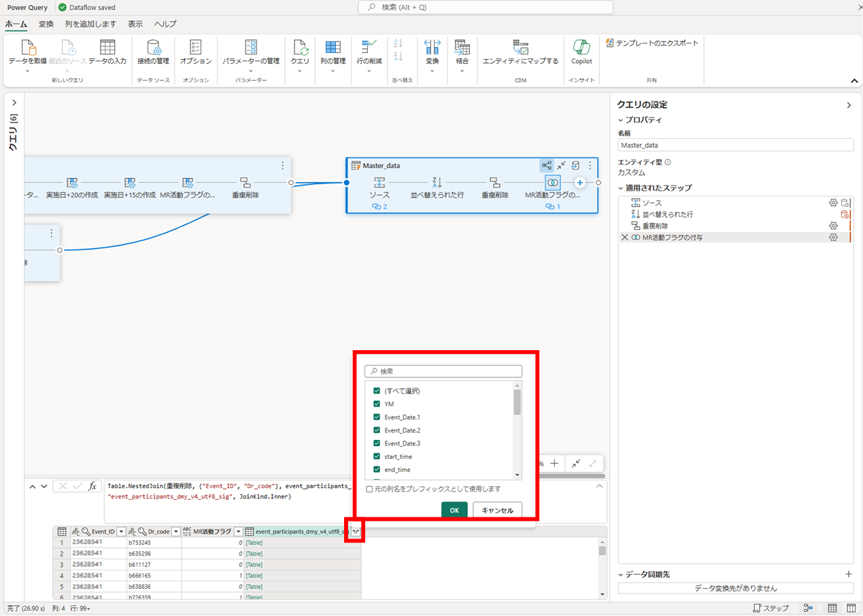Uncheck the end_time checkbox
This screenshot has width=863, height=616.
[x=377, y=469]
